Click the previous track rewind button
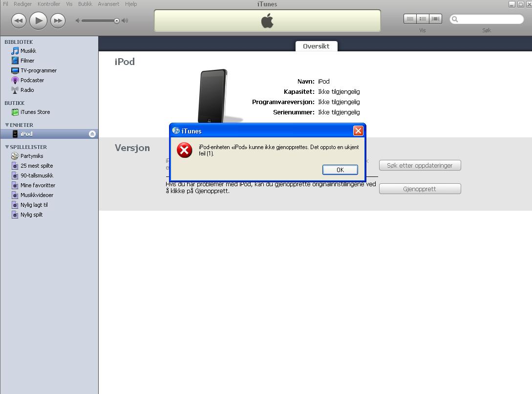The image size is (532, 394). tap(19, 21)
